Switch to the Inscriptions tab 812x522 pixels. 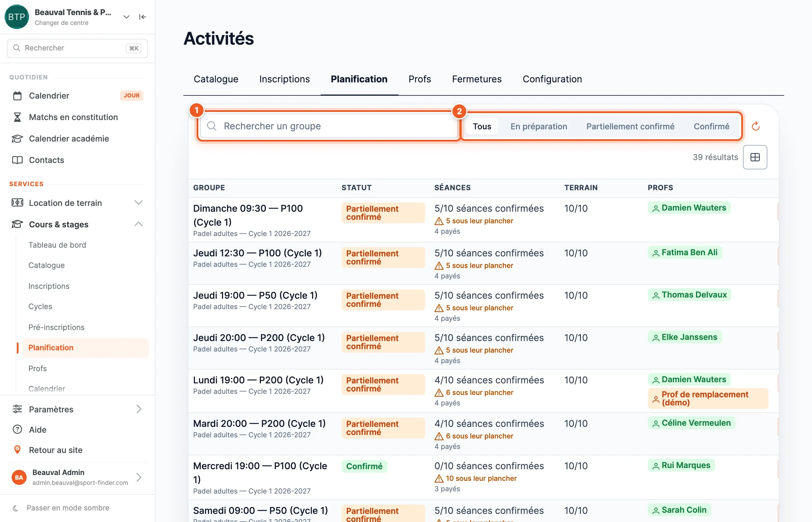coord(284,79)
